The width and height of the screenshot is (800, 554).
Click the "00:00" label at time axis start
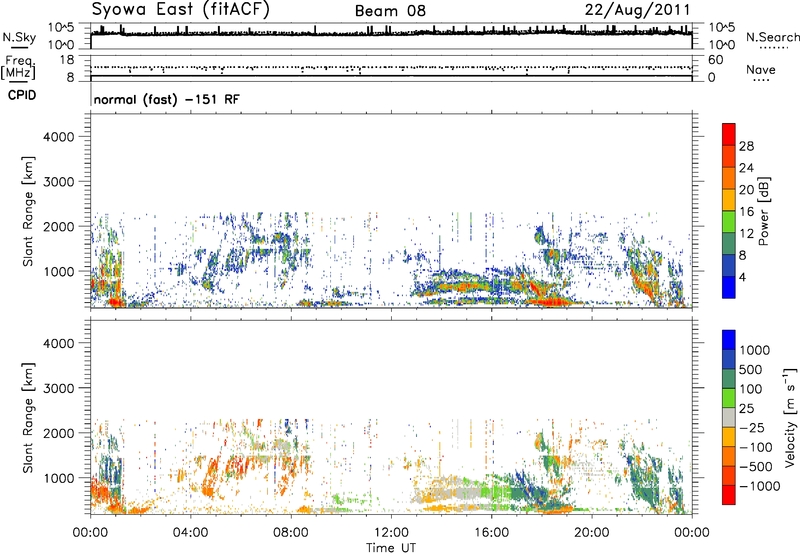click(91, 533)
